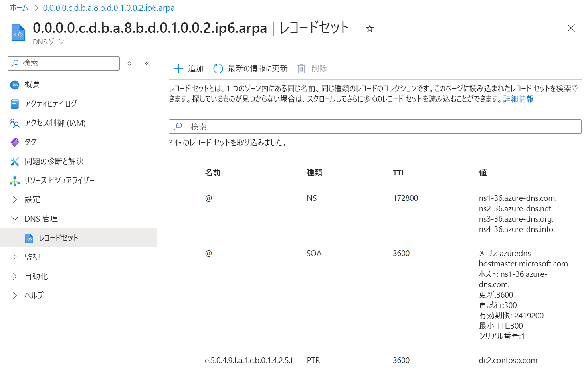
Task: Click the 削除 trash icon
Action: click(x=301, y=69)
